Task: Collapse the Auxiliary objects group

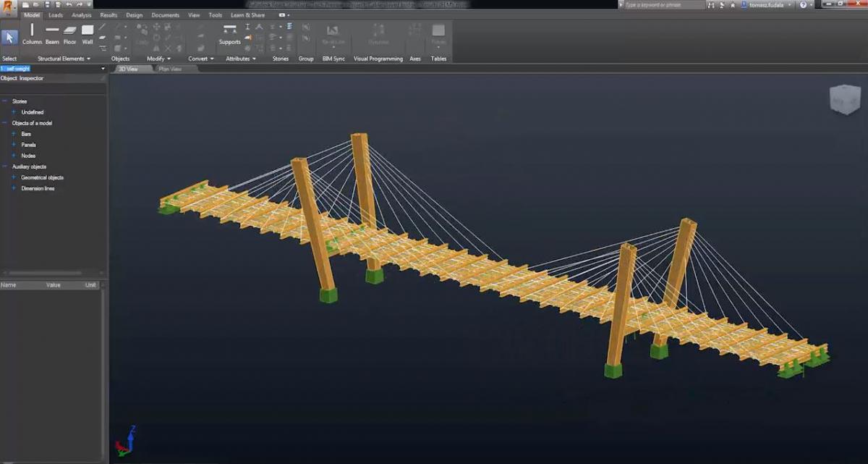Action: click(x=4, y=166)
